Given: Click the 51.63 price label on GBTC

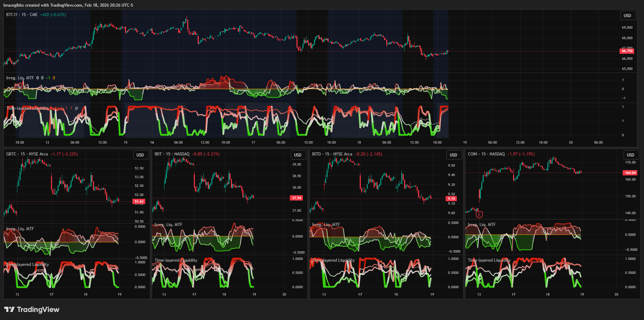Looking at the screenshot, I should point(139,202).
